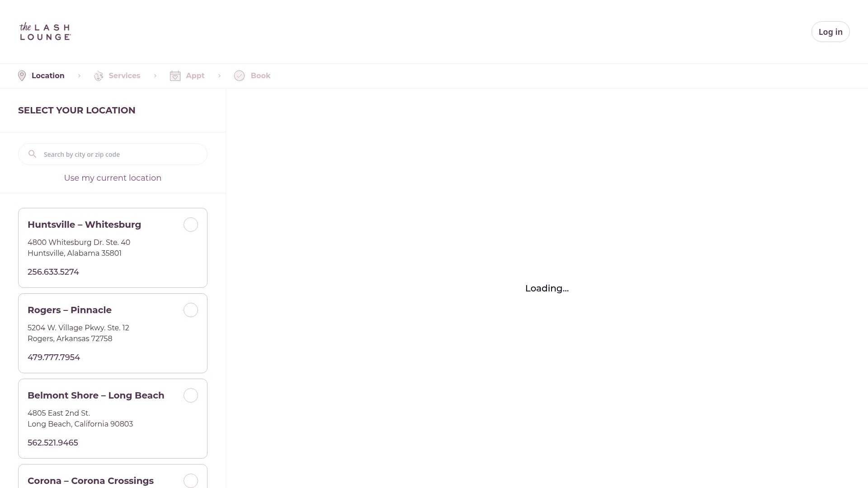Click the Log in button
This screenshot has width=868, height=488.
click(830, 32)
